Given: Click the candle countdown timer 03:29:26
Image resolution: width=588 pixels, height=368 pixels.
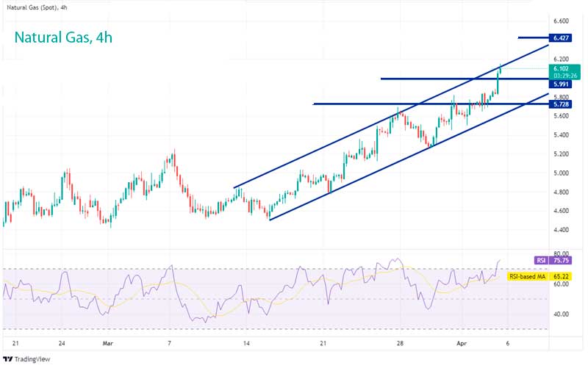Looking at the screenshot, I should [x=562, y=75].
